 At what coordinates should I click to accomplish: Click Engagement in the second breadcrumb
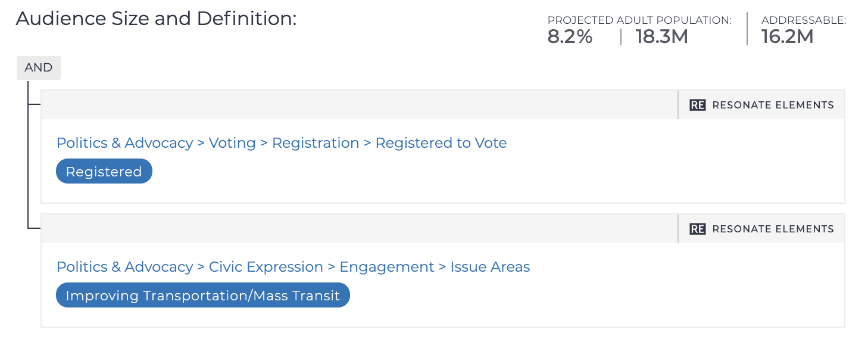point(387,267)
